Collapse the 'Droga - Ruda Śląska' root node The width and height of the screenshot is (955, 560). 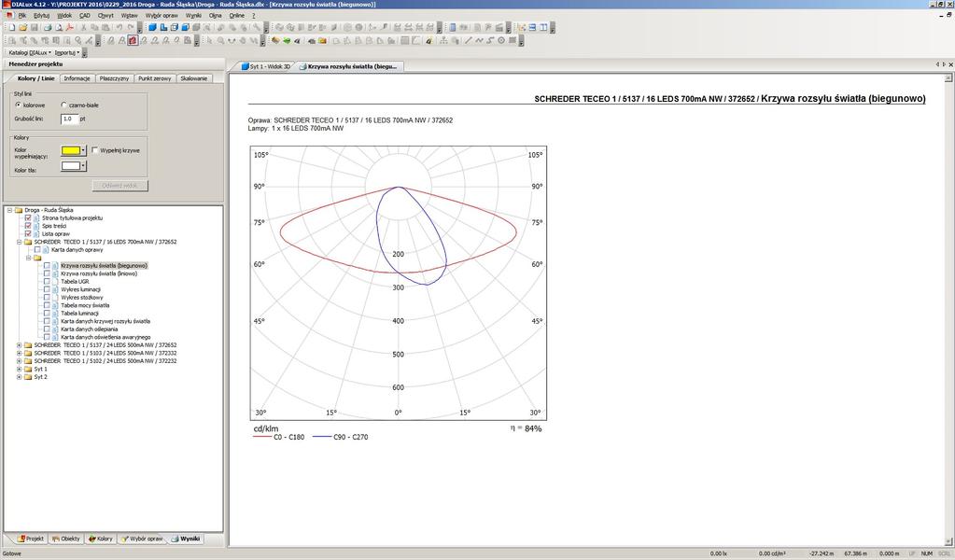tap(9, 210)
